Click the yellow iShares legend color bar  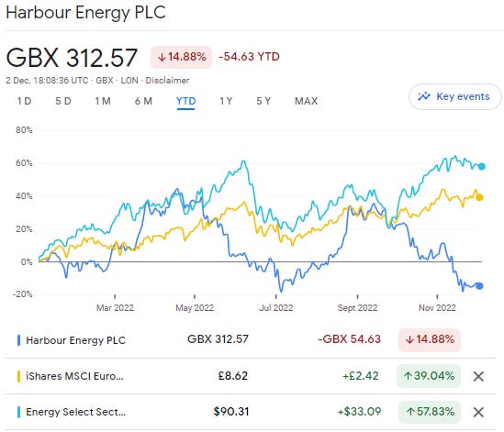(x=18, y=376)
